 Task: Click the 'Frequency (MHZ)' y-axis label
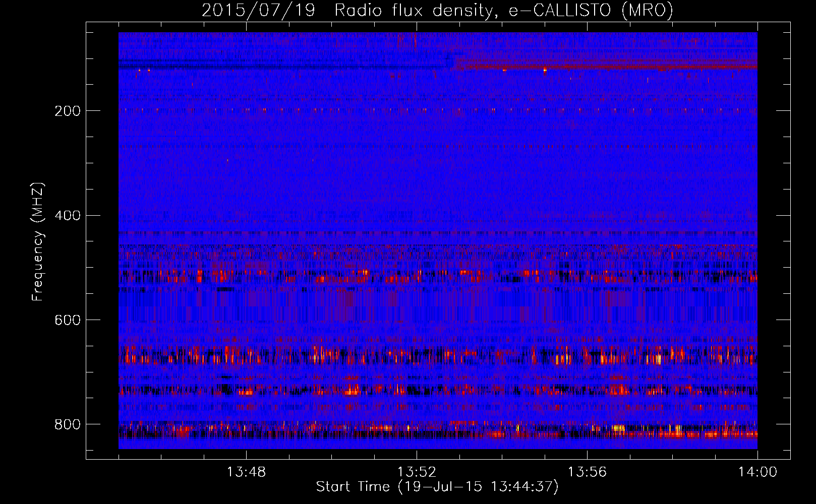pos(38,242)
